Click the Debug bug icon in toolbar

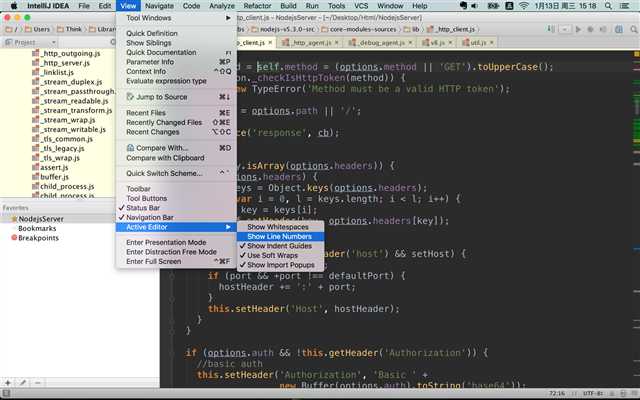(590, 29)
